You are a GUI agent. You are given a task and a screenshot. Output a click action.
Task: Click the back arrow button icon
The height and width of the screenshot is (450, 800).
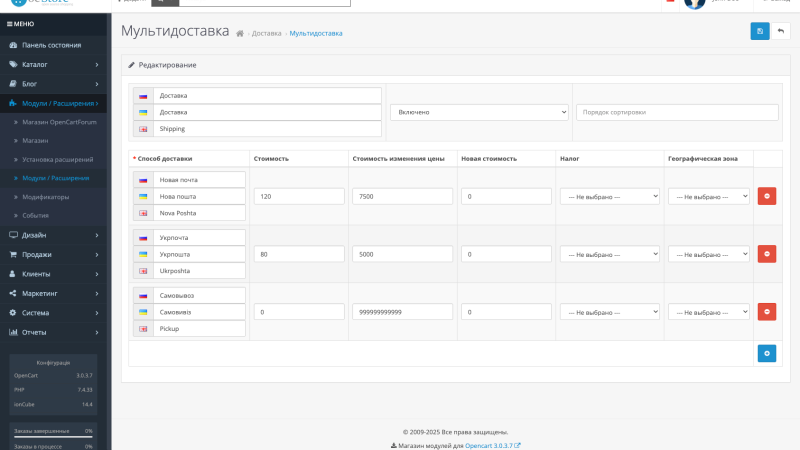point(781,31)
